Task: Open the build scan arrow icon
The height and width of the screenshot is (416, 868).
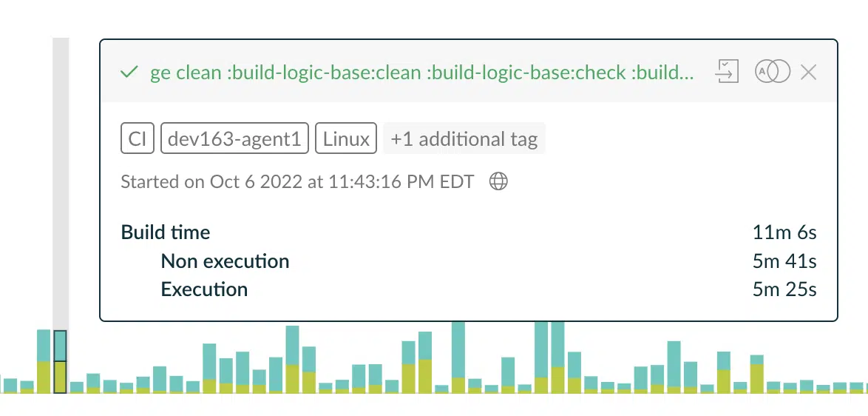Action: tap(727, 72)
